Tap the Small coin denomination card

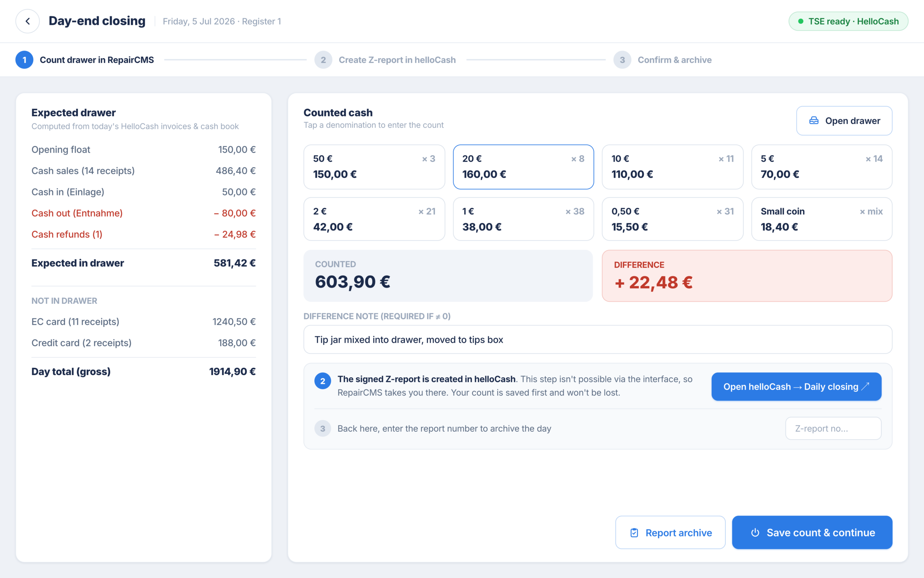821,219
